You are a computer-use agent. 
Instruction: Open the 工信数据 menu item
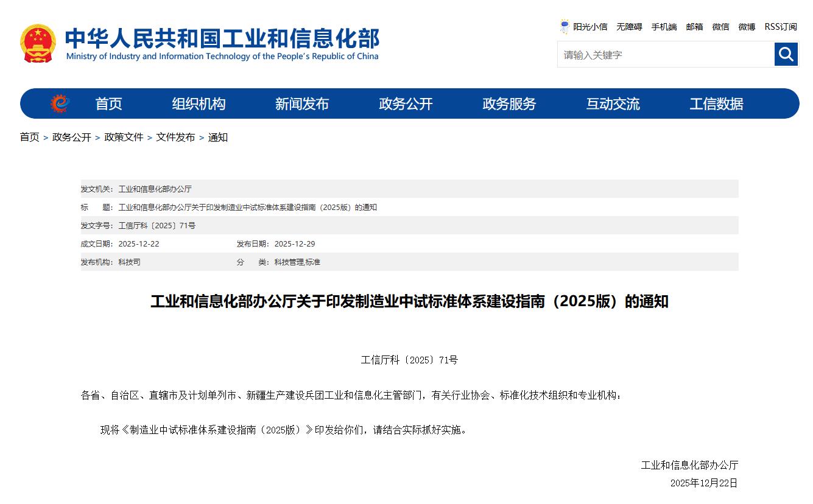pyautogui.click(x=716, y=104)
